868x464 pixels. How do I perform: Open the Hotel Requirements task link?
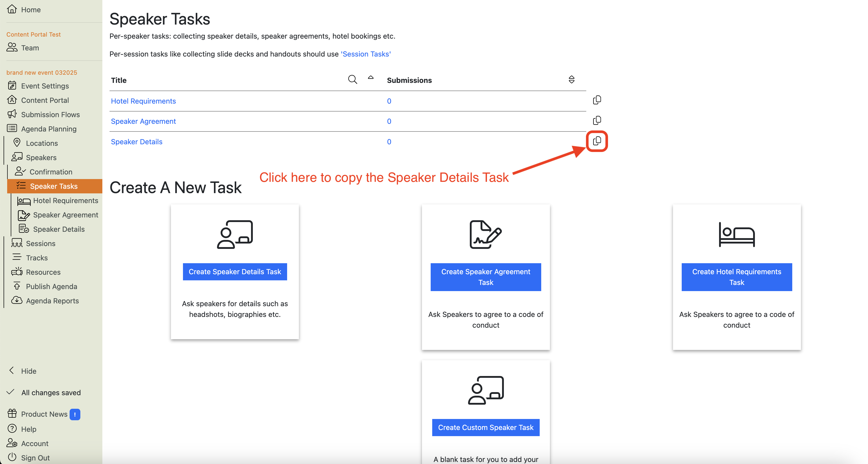point(143,101)
